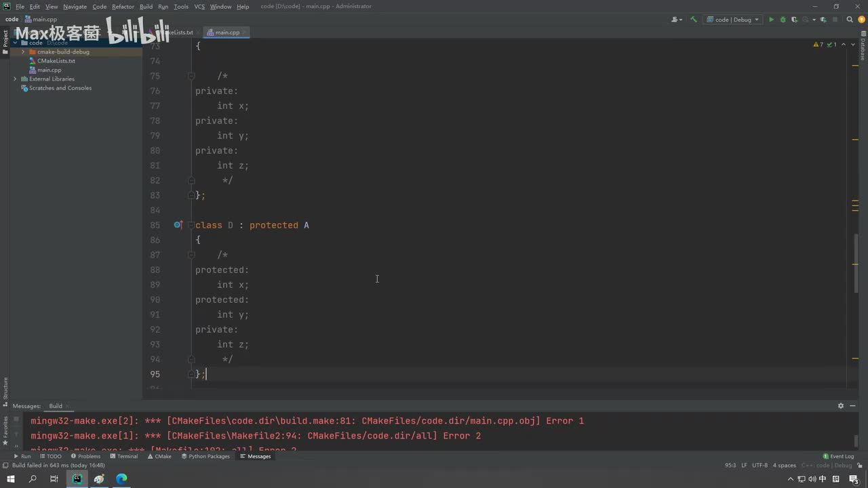Click the warnings count indicator showing 7
This screenshot has width=868, height=488.
tap(818, 45)
